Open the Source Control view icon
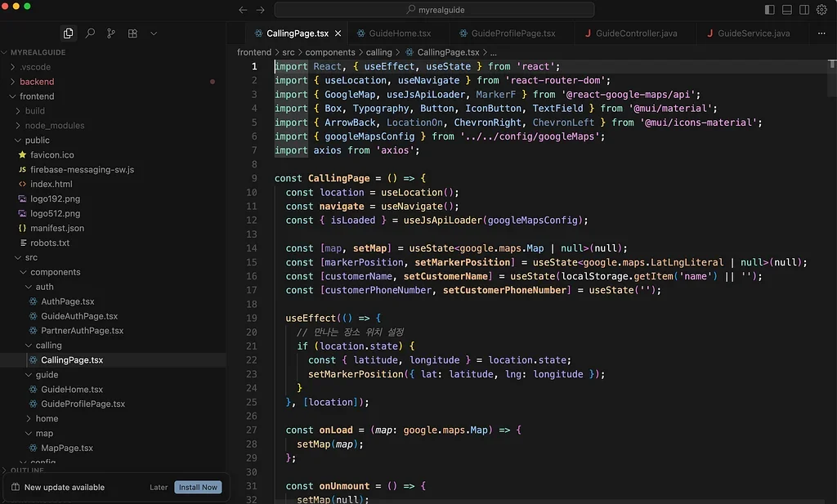 (111, 33)
